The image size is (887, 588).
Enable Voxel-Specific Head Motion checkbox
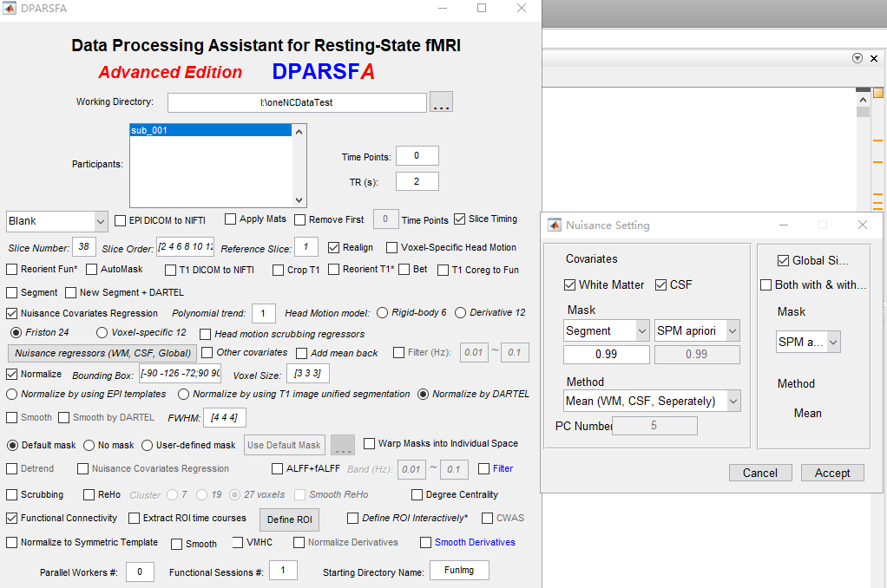coord(391,247)
